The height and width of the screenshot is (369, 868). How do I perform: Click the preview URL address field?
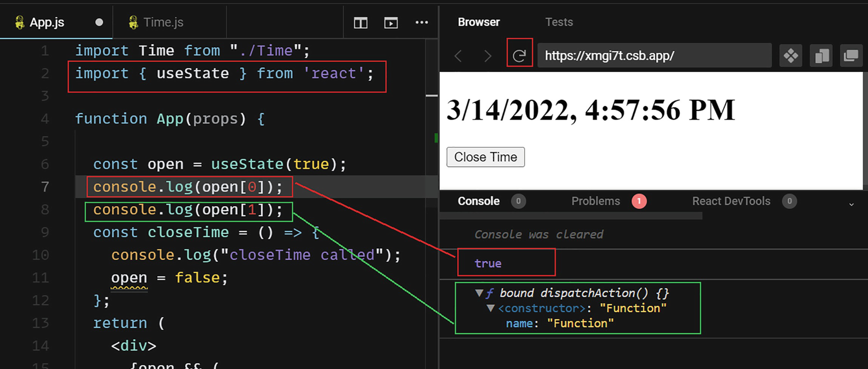(654, 55)
